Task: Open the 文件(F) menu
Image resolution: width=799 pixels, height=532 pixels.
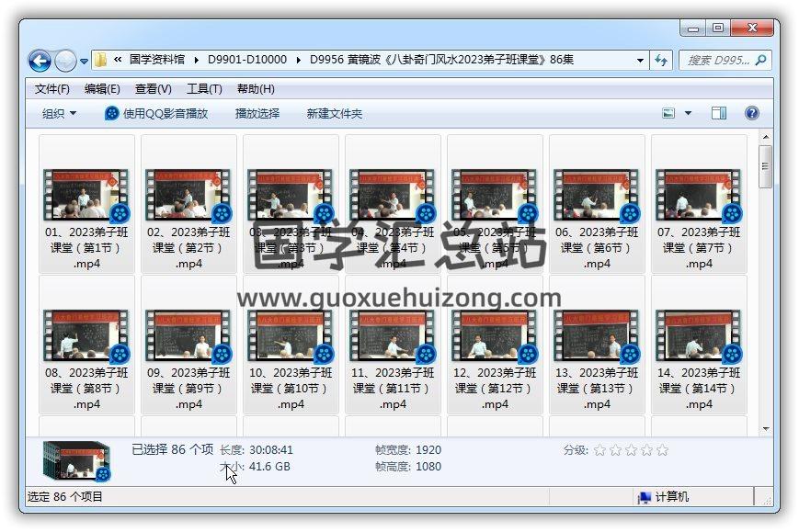Action: pos(52,89)
